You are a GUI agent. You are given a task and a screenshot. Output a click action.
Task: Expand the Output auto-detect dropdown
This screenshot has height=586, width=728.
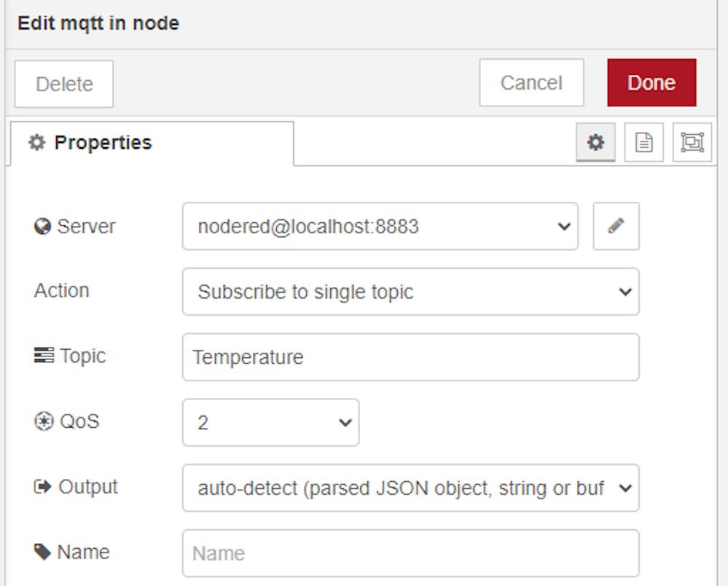coord(411,488)
